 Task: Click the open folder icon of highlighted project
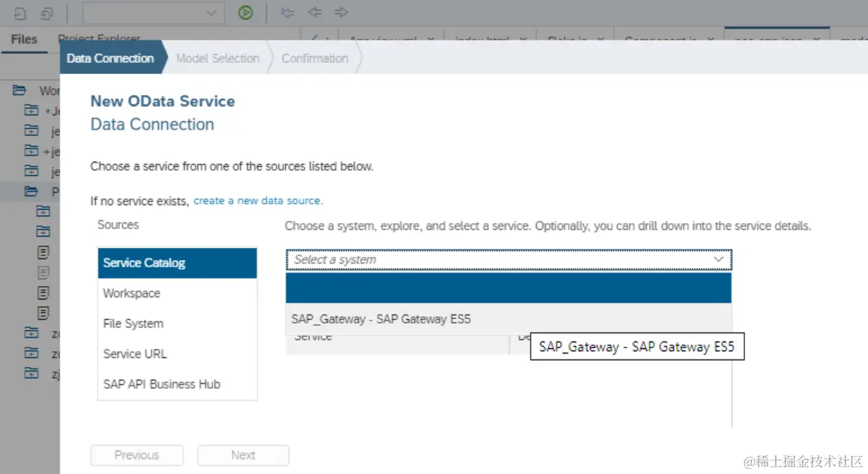(31, 192)
